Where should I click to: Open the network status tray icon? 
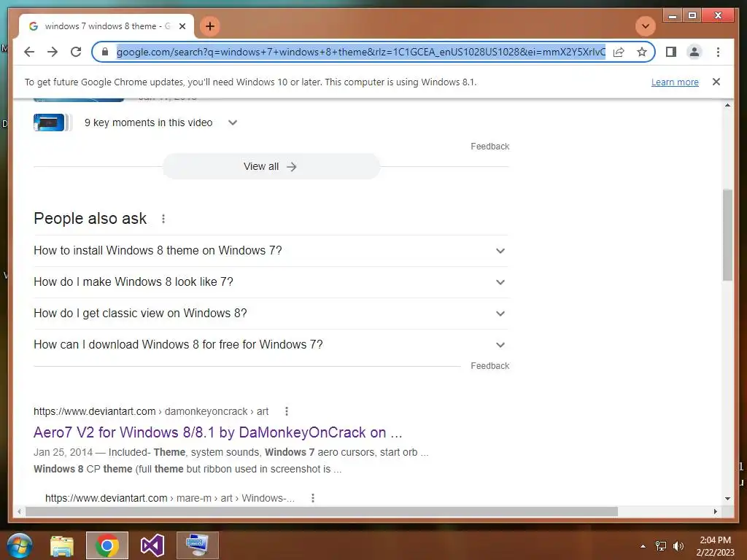pos(661,546)
